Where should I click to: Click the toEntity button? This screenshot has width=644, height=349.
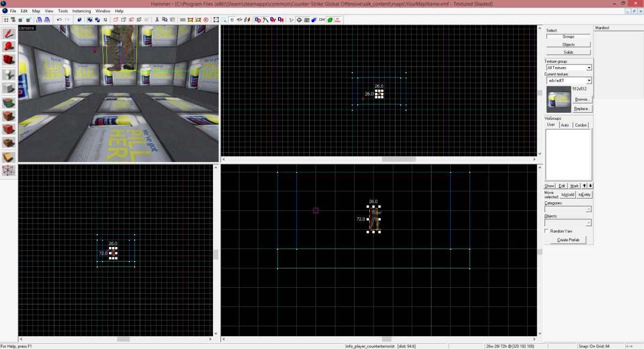[x=584, y=195]
